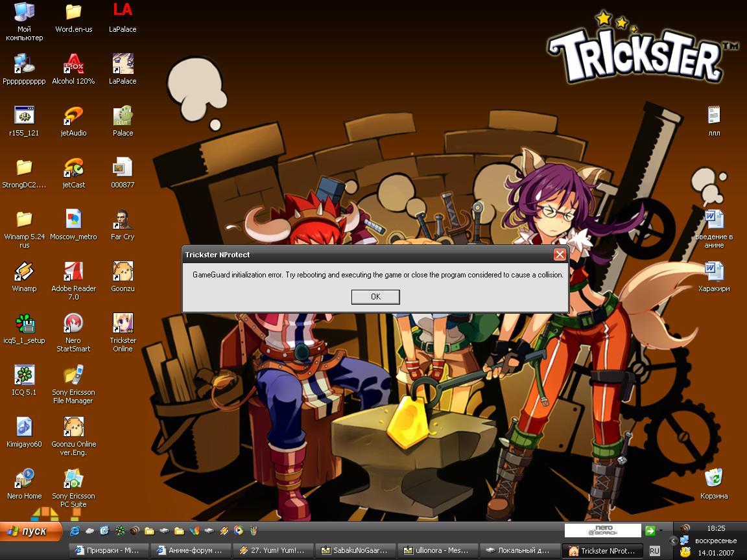Select the Nero StartSmart shortcut

[73, 333]
